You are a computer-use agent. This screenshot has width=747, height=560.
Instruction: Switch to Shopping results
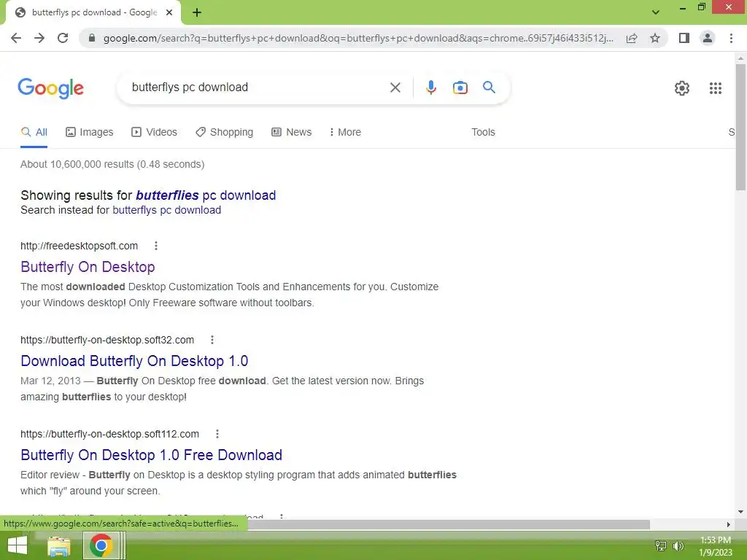click(225, 133)
